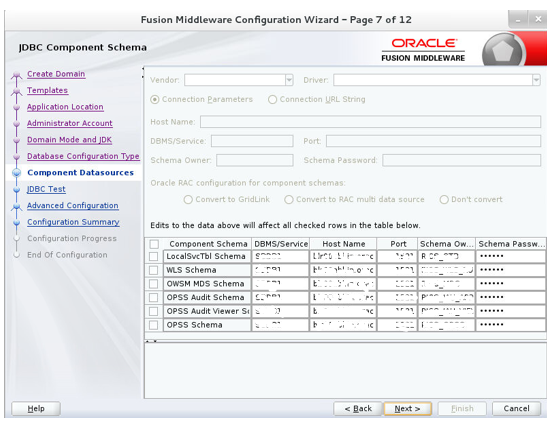Click the Oracle Fusion Middleware logo
This screenshot has width=547, height=421.
(423, 50)
